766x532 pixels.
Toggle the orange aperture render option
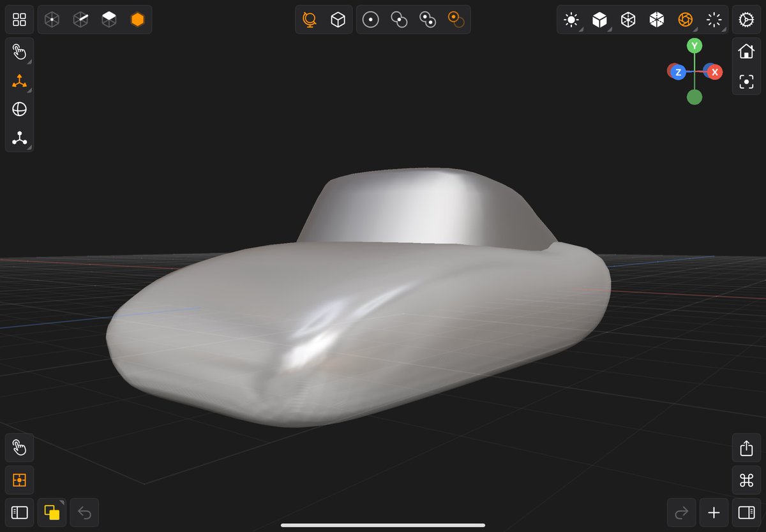[685, 20]
